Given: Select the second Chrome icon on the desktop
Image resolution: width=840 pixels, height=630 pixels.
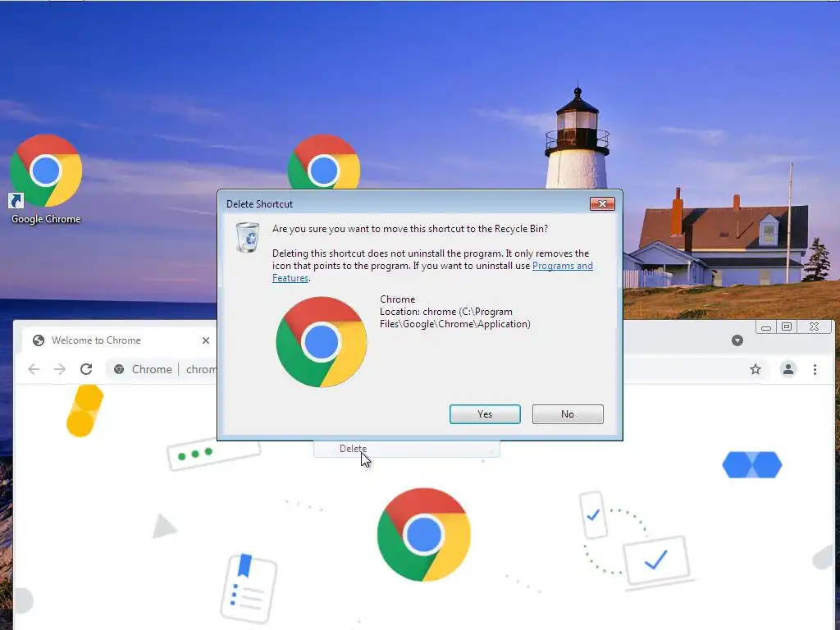Looking at the screenshot, I should (x=323, y=162).
